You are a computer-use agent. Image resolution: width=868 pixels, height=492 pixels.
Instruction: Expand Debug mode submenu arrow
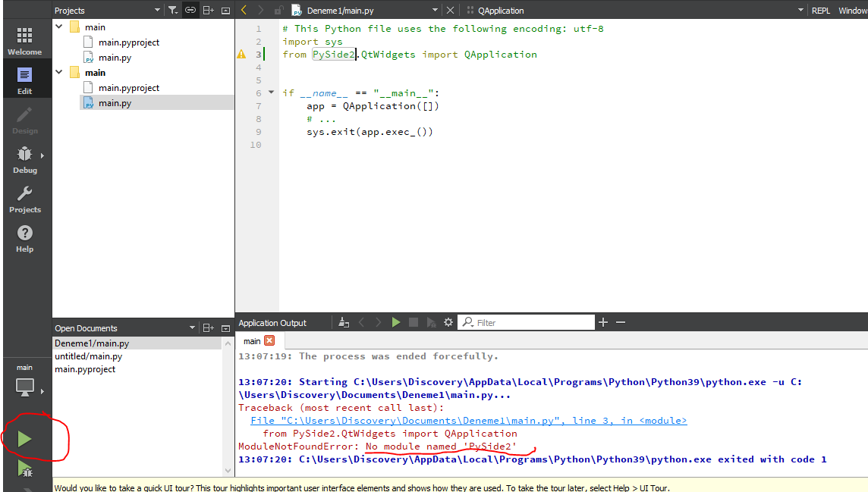click(42, 156)
